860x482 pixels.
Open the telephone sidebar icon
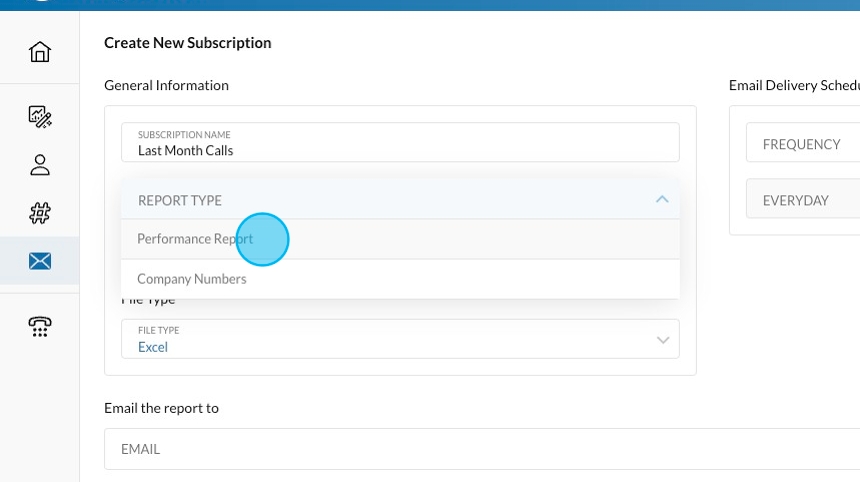[40, 326]
